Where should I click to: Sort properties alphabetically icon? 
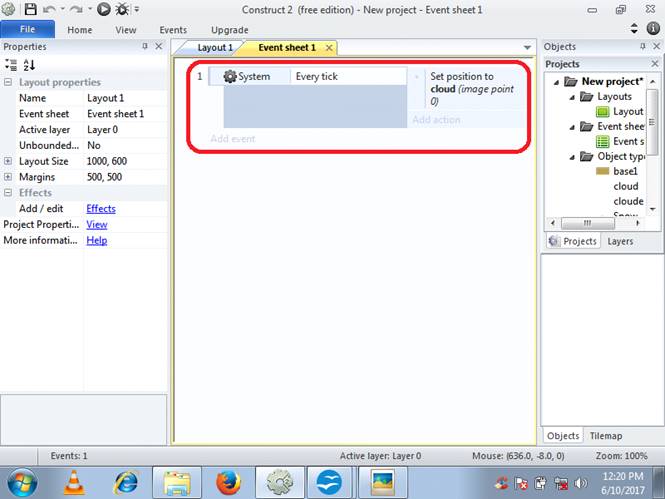click(x=29, y=65)
